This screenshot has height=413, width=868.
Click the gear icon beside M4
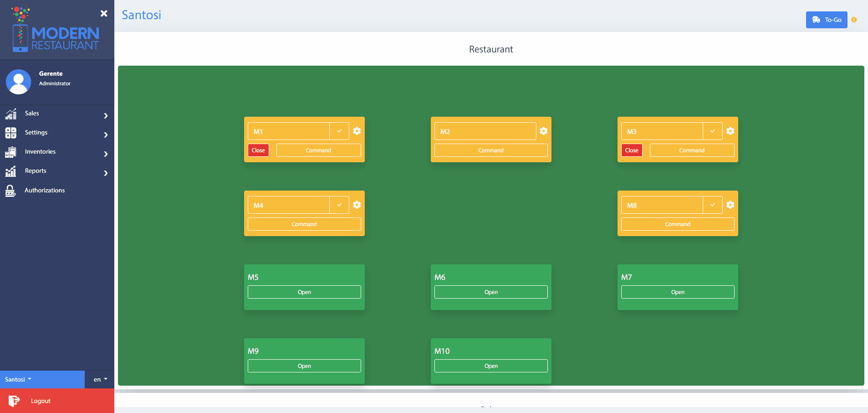(357, 205)
